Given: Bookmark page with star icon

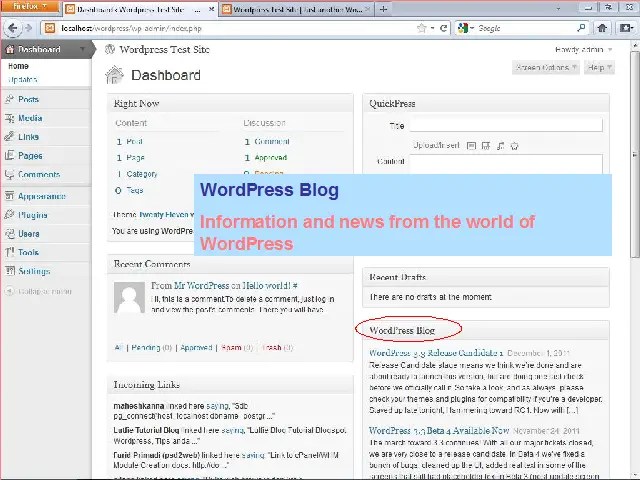Looking at the screenshot, I should [x=422, y=28].
